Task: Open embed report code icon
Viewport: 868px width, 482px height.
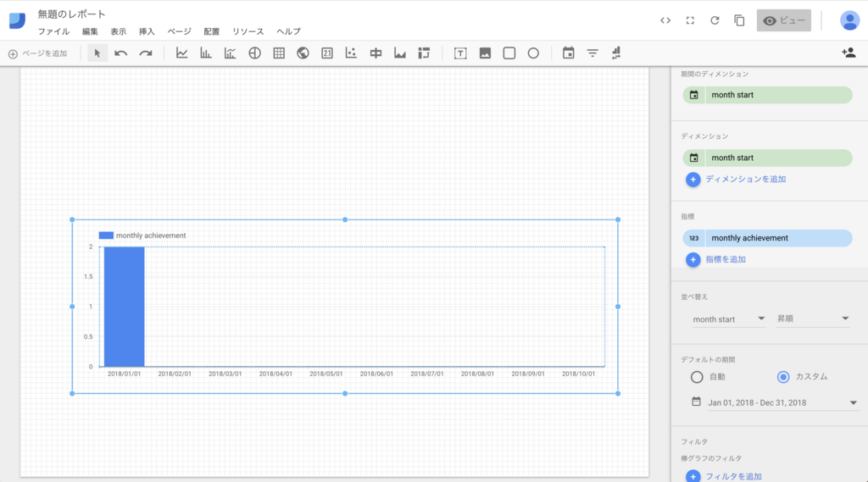Action: (x=665, y=20)
